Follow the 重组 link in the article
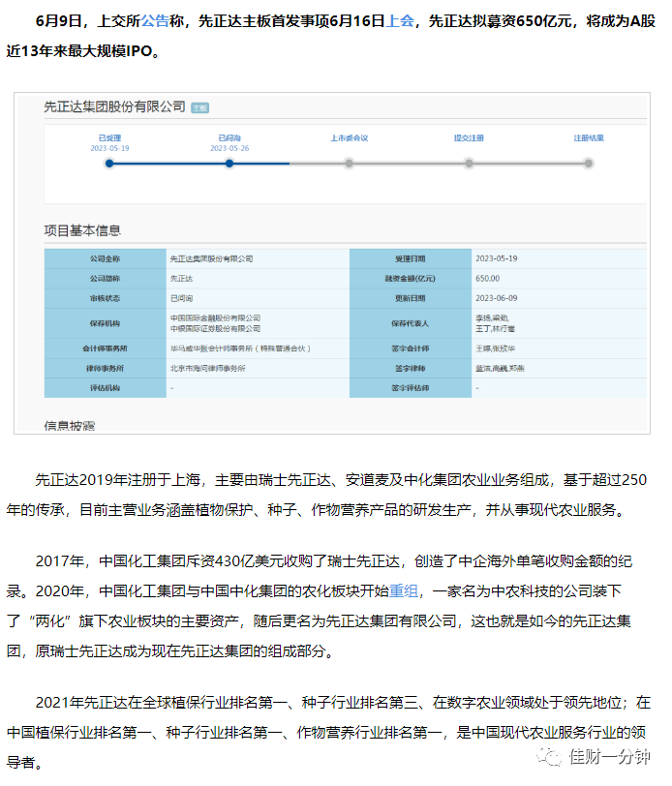Image resolution: width=672 pixels, height=786 pixels. [404, 591]
